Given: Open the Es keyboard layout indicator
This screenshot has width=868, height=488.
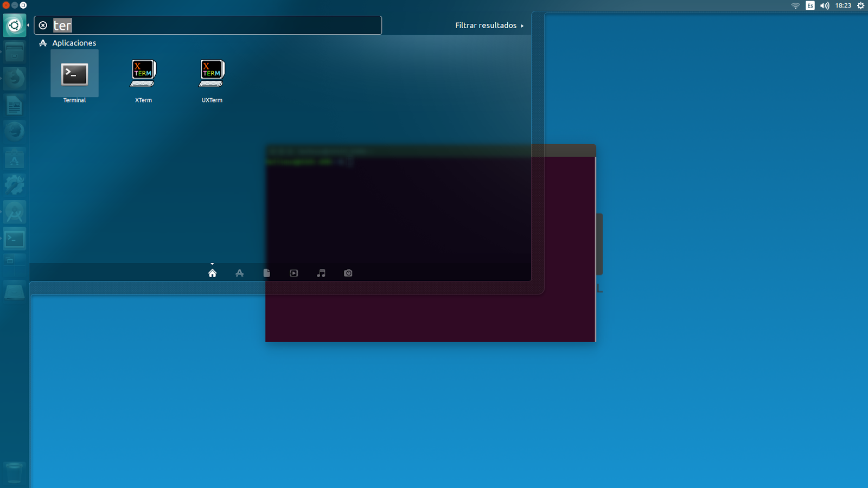Looking at the screenshot, I should pyautogui.click(x=809, y=5).
